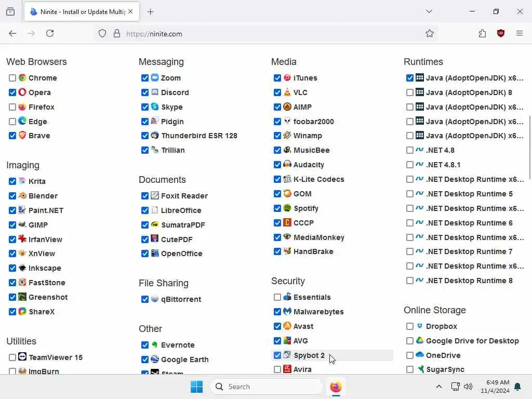Click the Discord icon
The height and width of the screenshot is (399, 532).
tap(155, 92)
